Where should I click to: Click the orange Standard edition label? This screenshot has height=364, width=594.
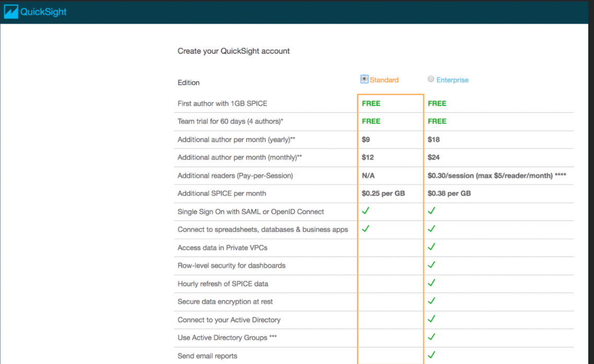(x=384, y=80)
